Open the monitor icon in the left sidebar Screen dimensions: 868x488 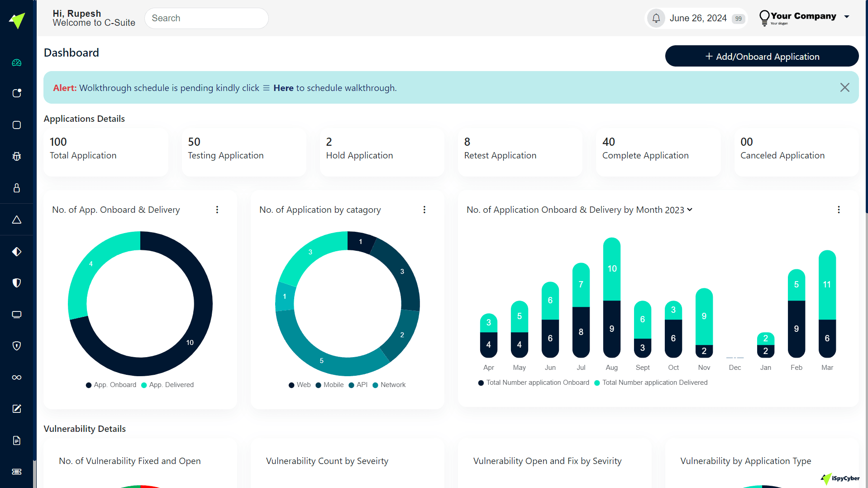pos(17,315)
